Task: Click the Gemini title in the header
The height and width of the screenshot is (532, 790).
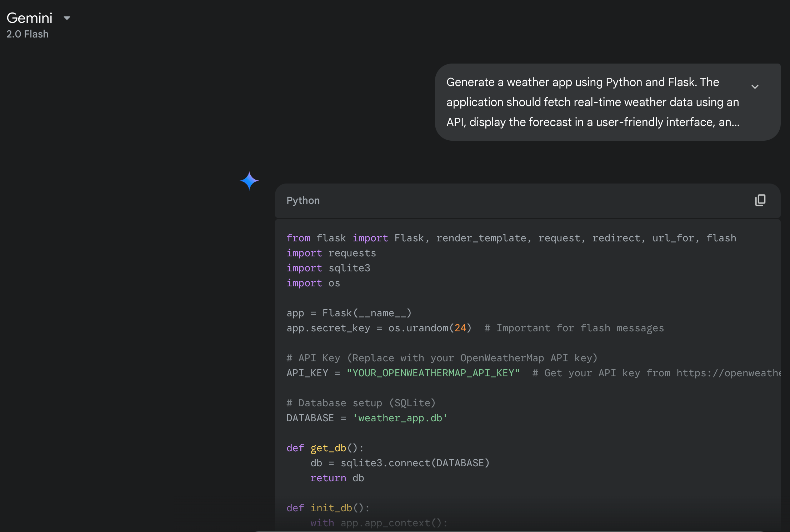Action: click(x=29, y=17)
